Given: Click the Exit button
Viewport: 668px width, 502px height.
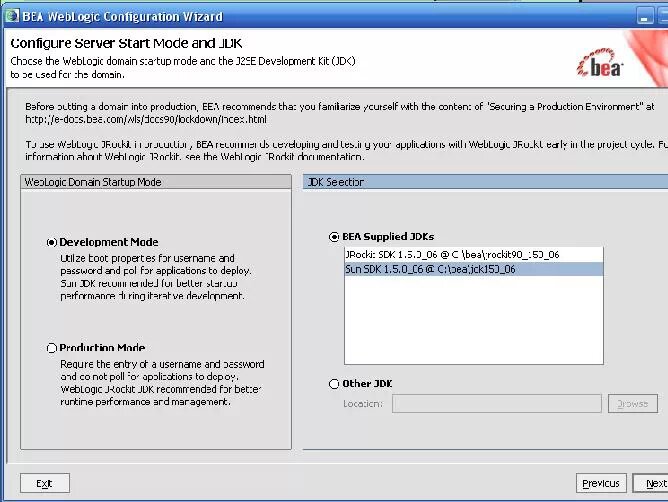Looking at the screenshot, I should point(45,483).
